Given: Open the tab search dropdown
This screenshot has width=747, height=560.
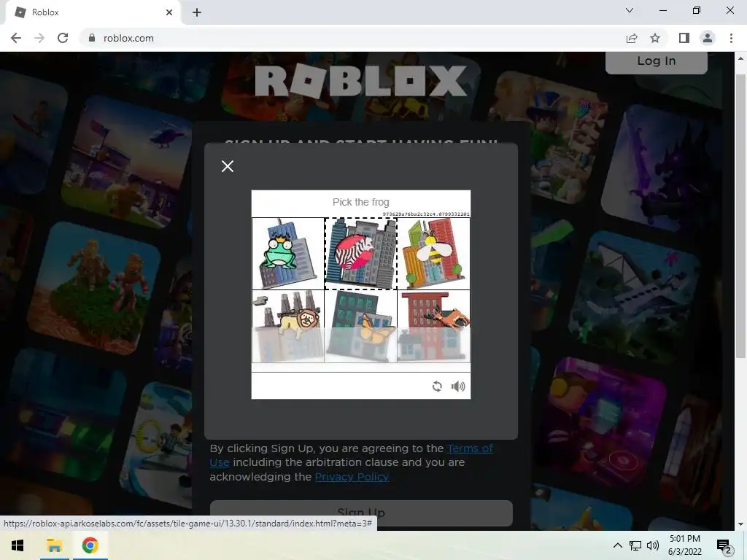Looking at the screenshot, I should pos(630,10).
